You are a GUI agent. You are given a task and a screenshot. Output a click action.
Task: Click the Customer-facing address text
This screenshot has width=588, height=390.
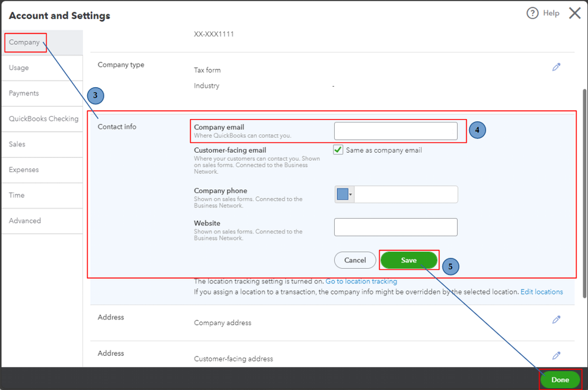[x=234, y=359]
